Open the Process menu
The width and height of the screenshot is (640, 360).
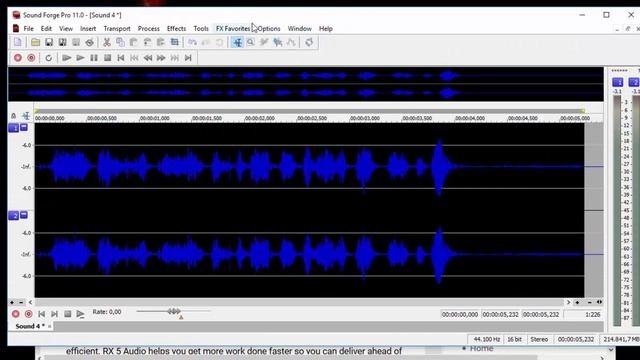pos(149,29)
